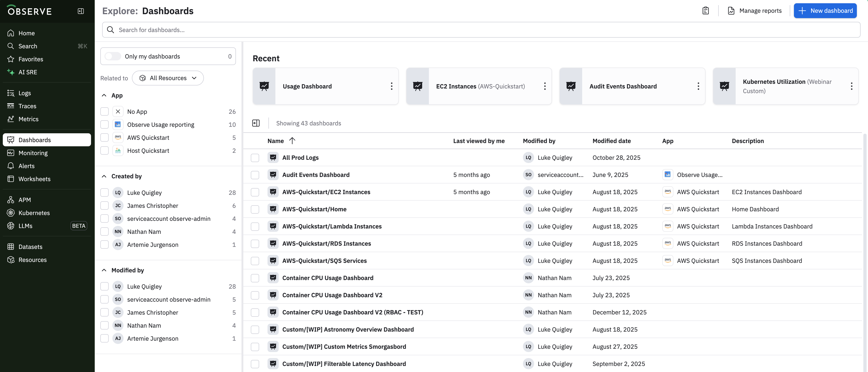Collapse the Created by filter section

(104, 176)
